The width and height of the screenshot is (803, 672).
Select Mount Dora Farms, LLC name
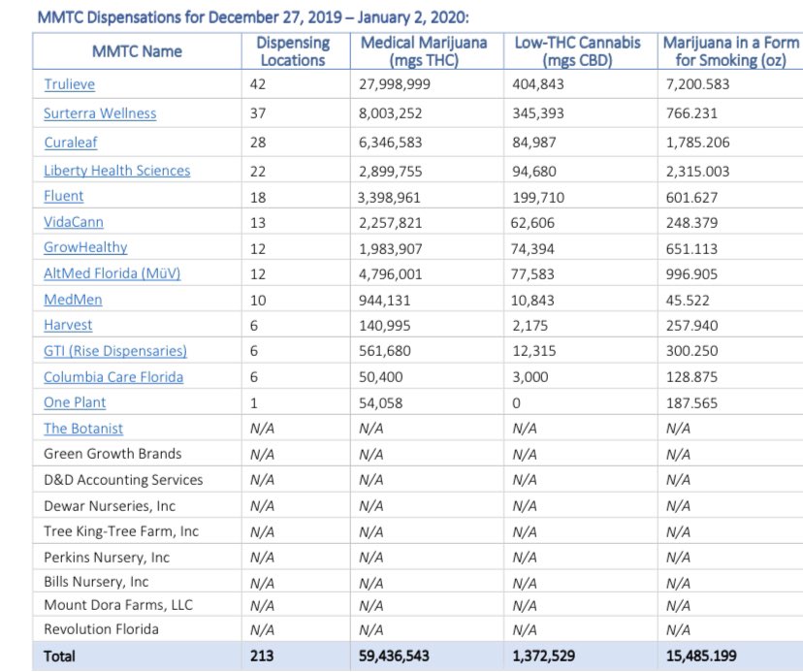(x=118, y=605)
